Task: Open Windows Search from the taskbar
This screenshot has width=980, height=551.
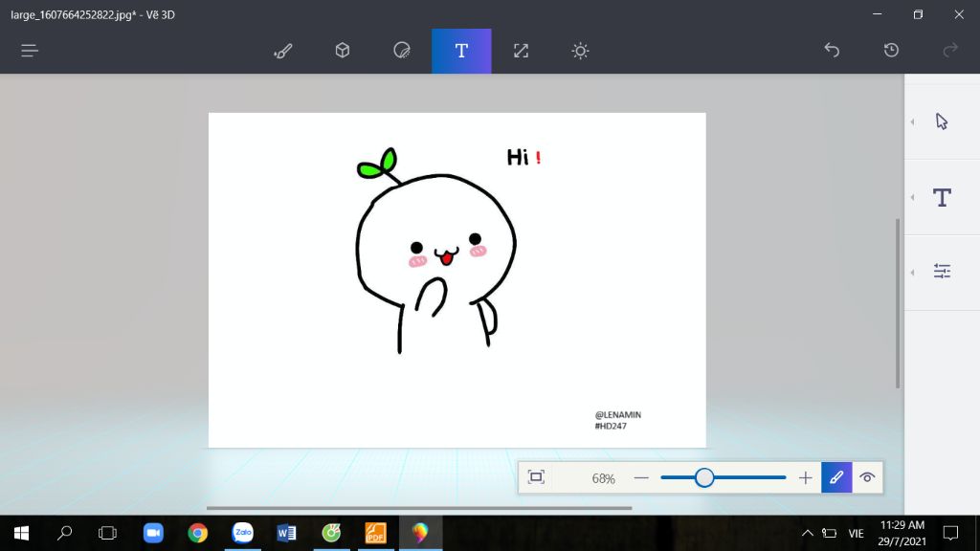Action: click(64, 533)
